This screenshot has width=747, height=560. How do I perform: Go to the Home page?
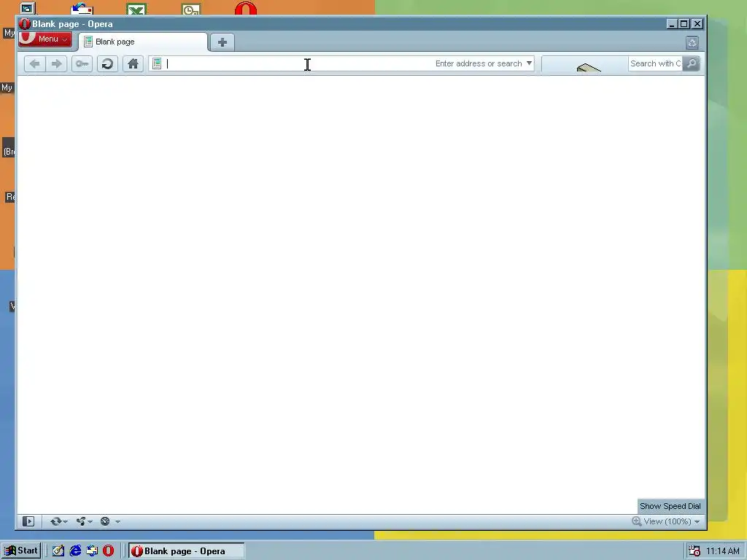point(133,64)
